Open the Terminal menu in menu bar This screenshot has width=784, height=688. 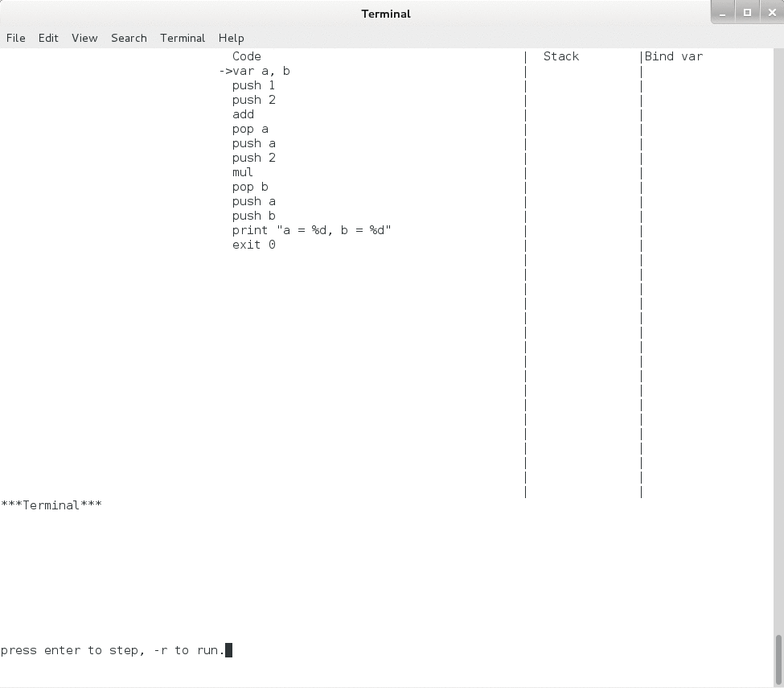click(x=183, y=38)
